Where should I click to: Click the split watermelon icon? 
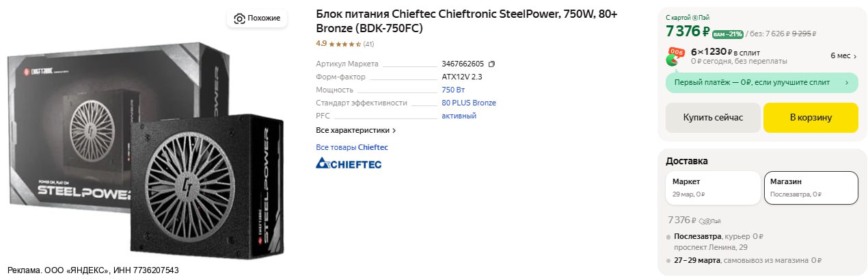(x=675, y=56)
